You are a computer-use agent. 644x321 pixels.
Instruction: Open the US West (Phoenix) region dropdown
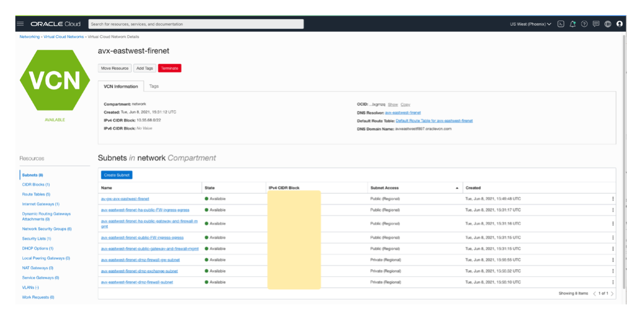click(531, 24)
